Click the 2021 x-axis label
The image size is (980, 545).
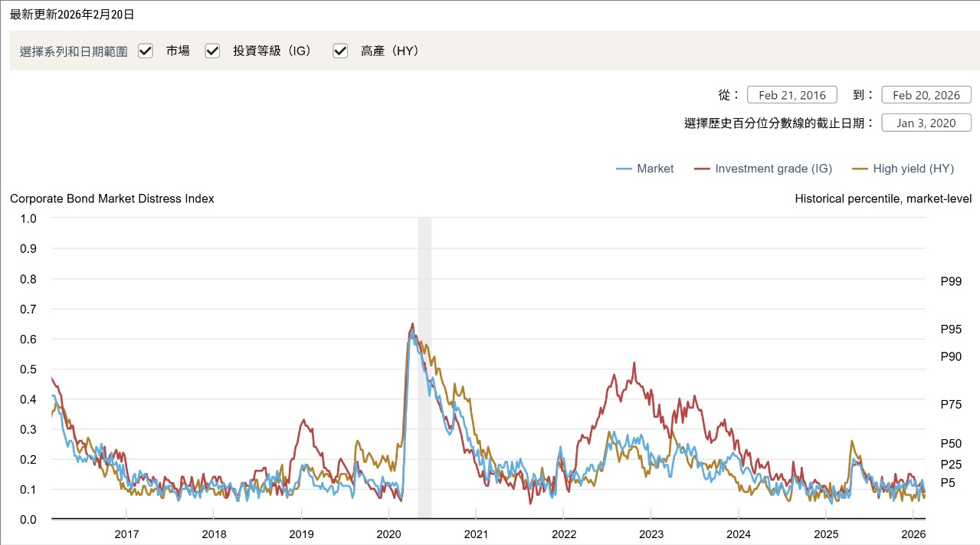(476, 534)
